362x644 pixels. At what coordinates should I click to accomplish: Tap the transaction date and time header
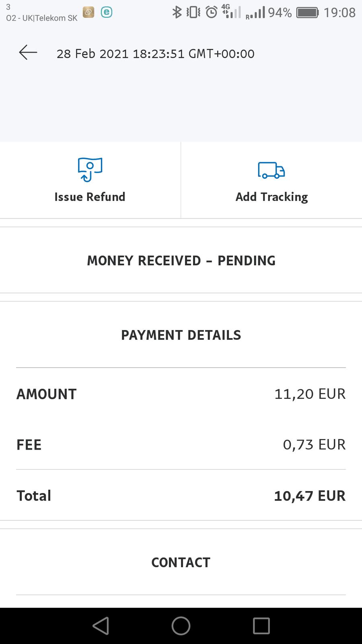[x=155, y=54]
